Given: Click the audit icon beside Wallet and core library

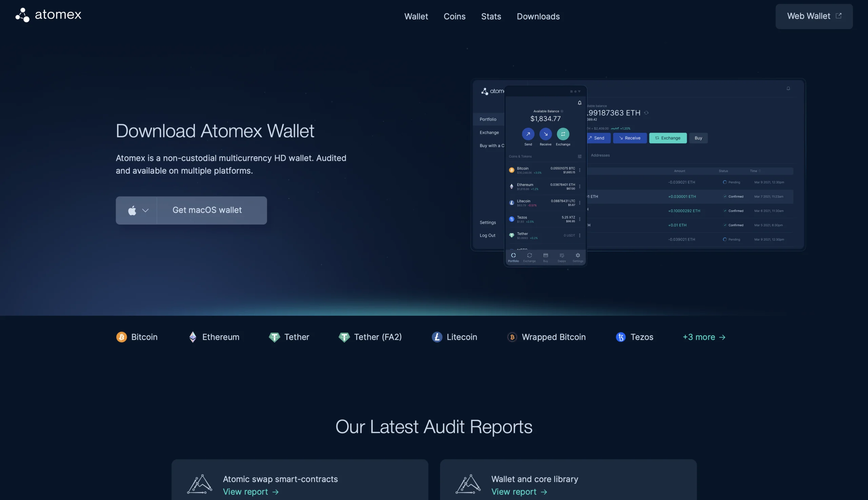Looking at the screenshot, I should coord(468,484).
